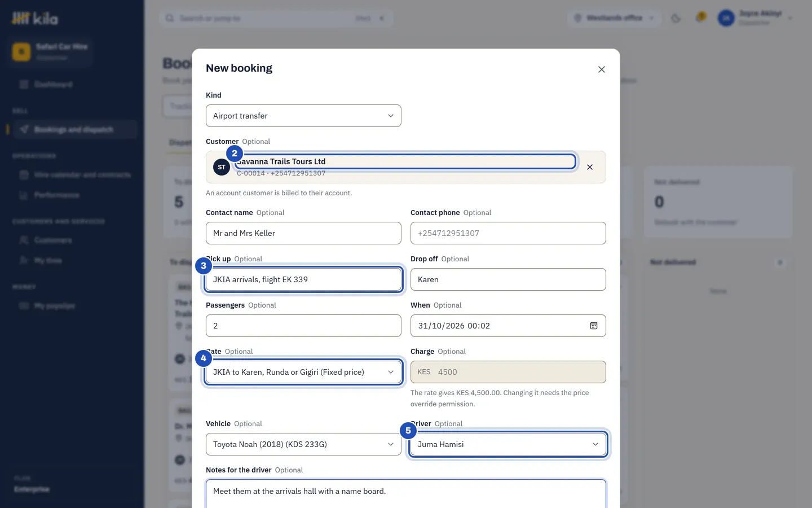Click the Contact phone field

coord(508,233)
